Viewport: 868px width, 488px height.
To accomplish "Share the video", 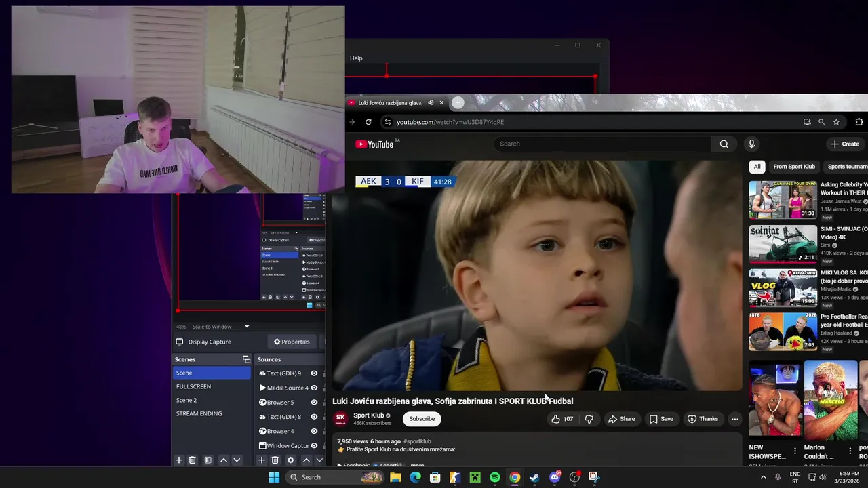I will point(621,419).
